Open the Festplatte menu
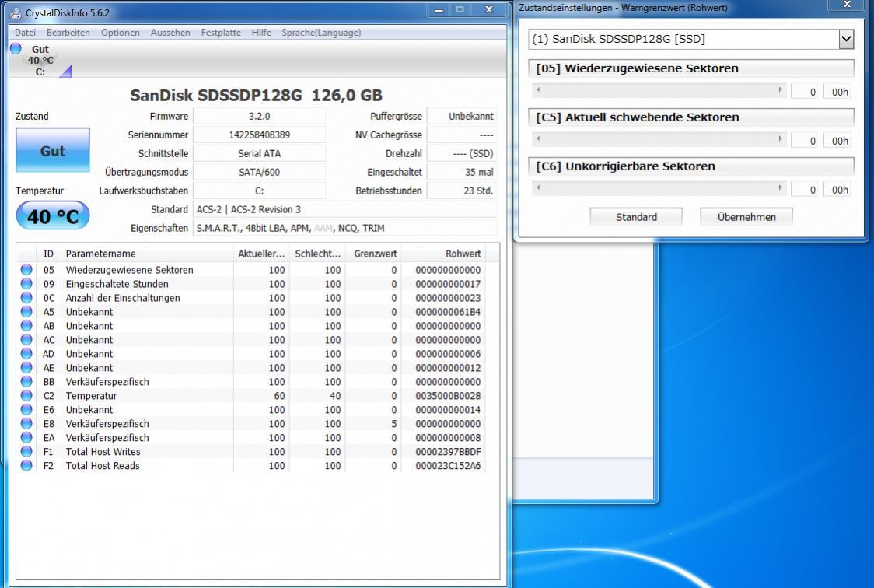 (221, 33)
